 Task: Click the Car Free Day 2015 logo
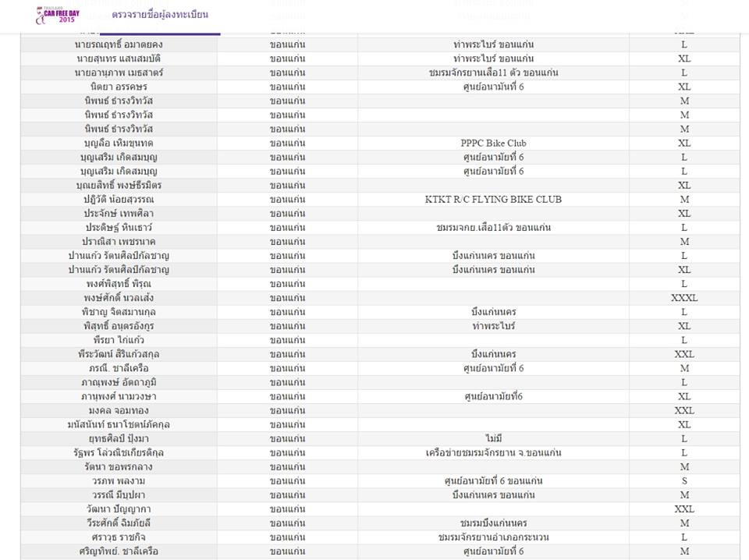pos(57,16)
